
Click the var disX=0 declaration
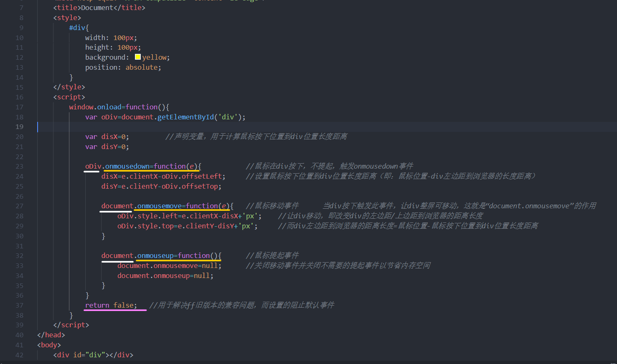(107, 136)
